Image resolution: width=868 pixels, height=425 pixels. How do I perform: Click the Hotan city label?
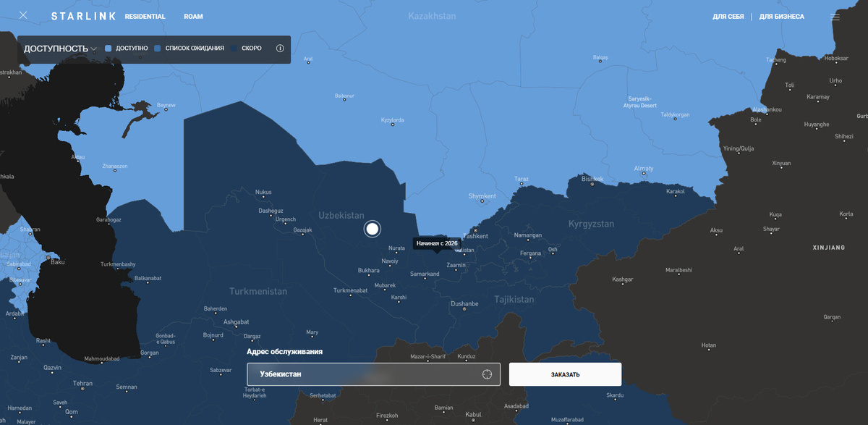coord(709,345)
